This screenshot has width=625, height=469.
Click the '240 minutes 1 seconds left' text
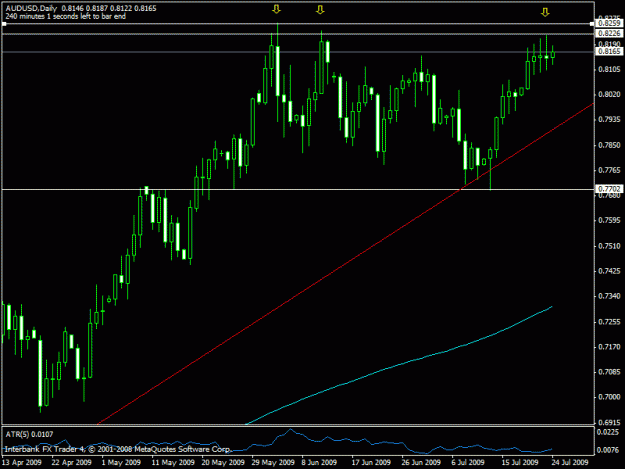click(x=66, y=16)
